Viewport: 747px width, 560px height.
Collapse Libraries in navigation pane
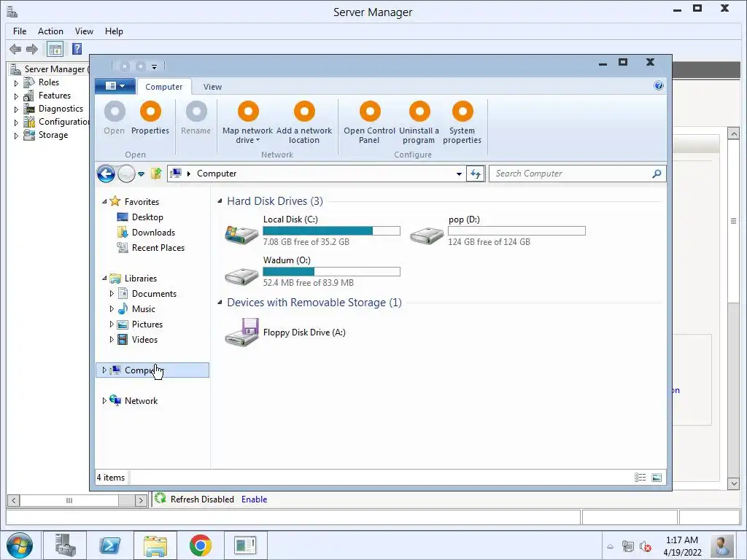click(104, 278)
